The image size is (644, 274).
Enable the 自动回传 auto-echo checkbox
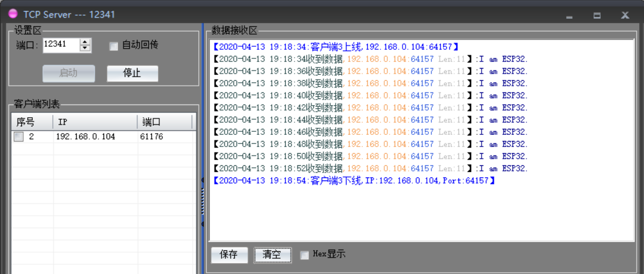coord(114,46)
